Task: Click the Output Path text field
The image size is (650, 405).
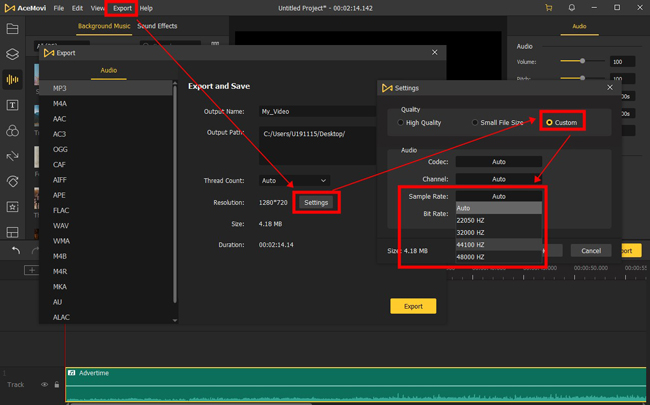Action: [x=317, y=146]
